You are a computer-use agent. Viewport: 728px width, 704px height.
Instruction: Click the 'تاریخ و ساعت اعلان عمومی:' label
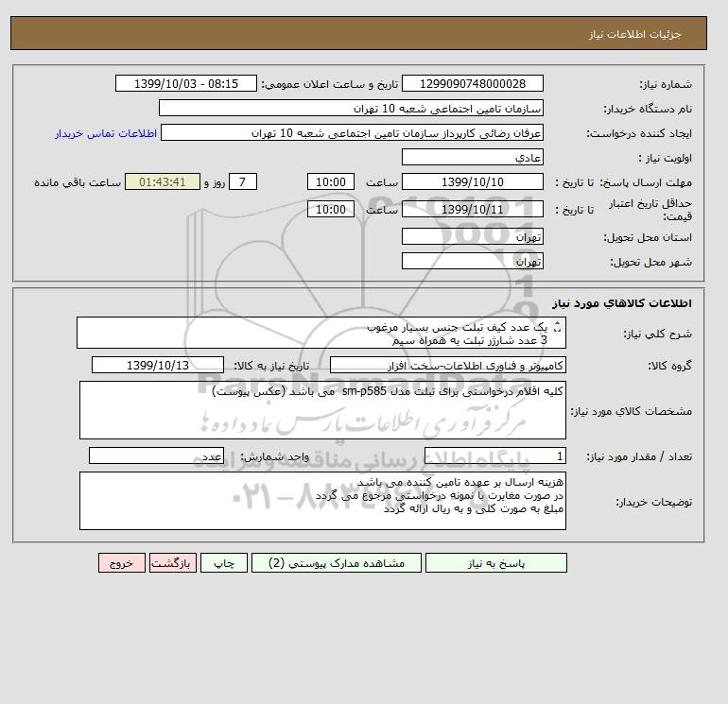pyautogui.click(x=330, y=84)
